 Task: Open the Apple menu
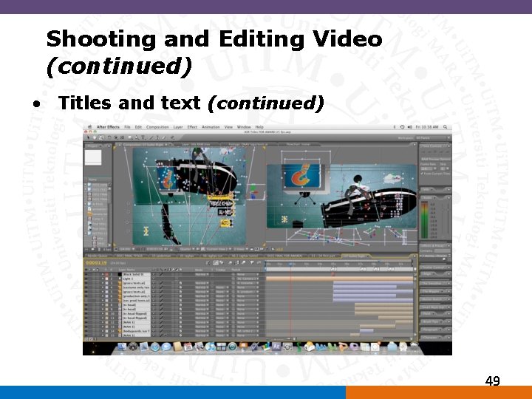point(90,127)
